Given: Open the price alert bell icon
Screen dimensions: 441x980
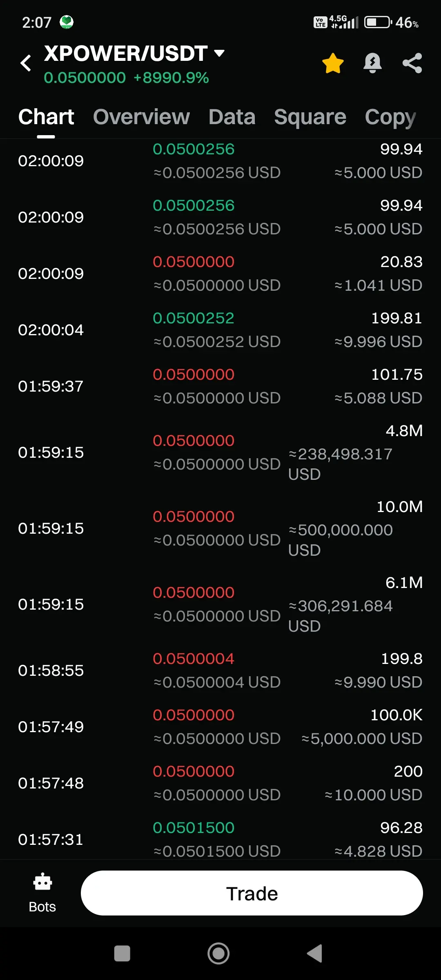Looking at the screenshot, I should pyautogui.click(x=372, y=63).
